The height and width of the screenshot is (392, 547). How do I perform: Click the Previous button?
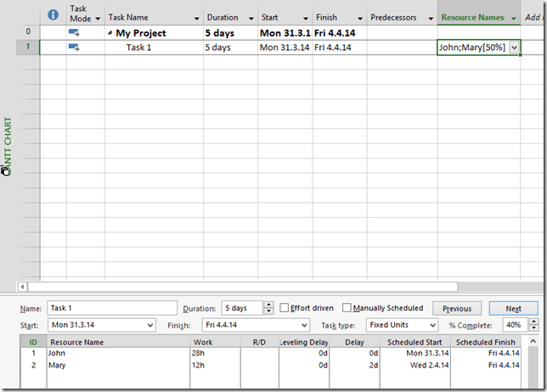click(456, 309)
